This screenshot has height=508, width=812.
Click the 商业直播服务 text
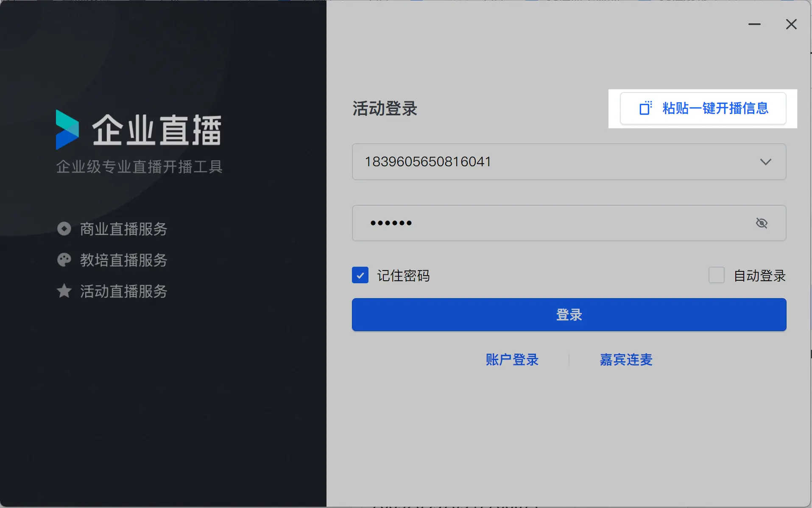pyautogui.click(x=123, y=229)
